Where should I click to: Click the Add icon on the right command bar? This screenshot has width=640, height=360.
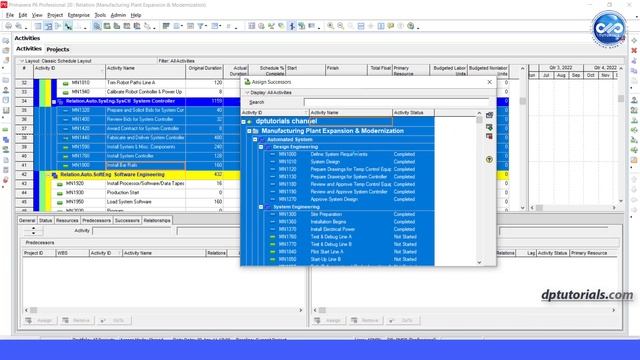(x=634, y=41)
